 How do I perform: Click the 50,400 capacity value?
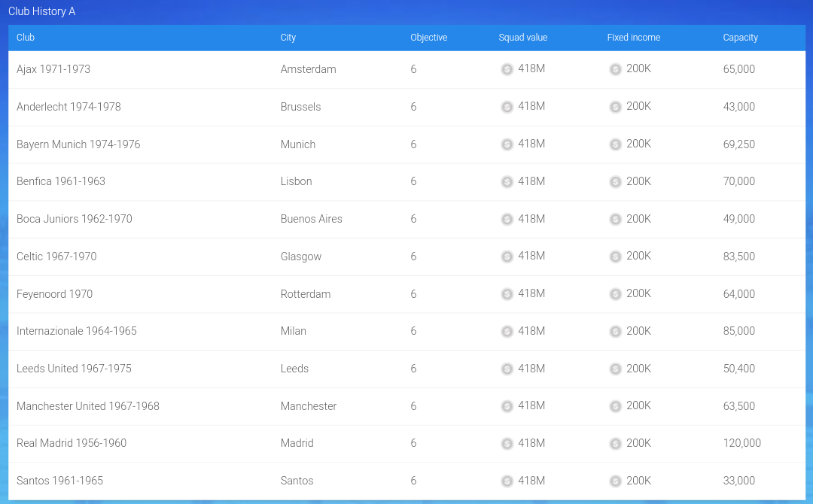pos(739,369)
